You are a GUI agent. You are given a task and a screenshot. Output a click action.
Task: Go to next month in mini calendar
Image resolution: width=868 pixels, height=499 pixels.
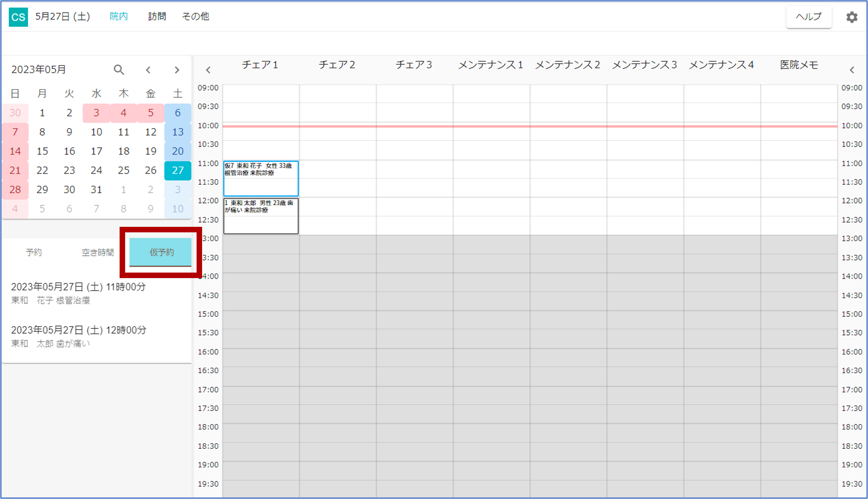(177, 70)
